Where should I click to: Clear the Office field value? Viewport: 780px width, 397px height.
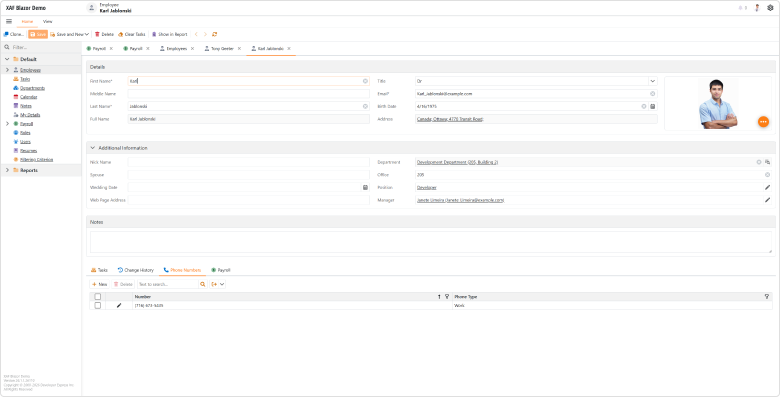pos(767,175)
